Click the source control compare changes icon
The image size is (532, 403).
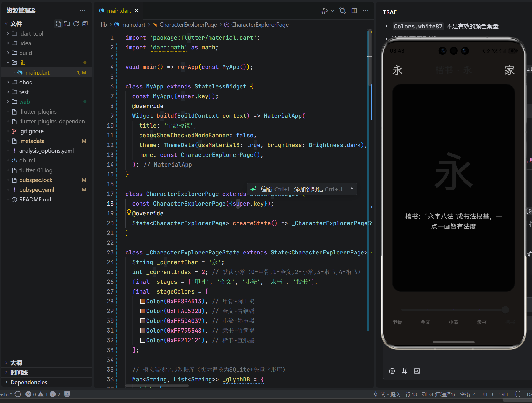coord(342,11)
